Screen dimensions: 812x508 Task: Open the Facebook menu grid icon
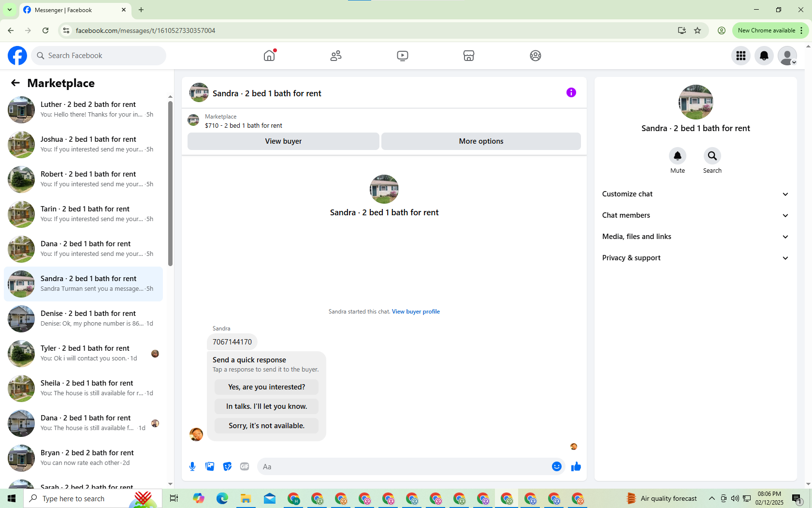tap(741, 56)
